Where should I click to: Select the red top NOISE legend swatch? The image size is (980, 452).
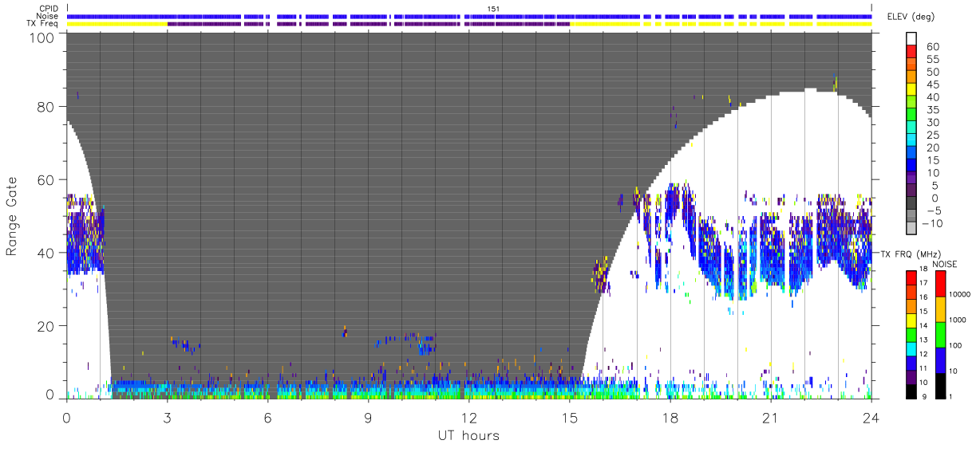(939, 283)
